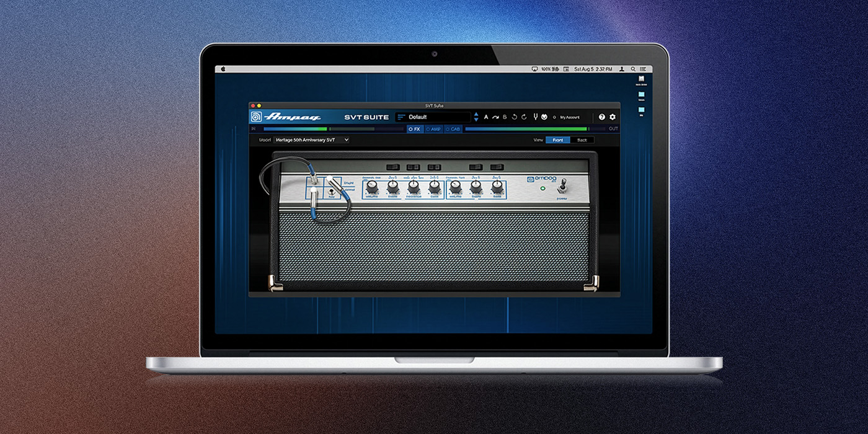Click the redo arrow icon
The height and width of the screenshot is (434, 868).
(524, 117)
